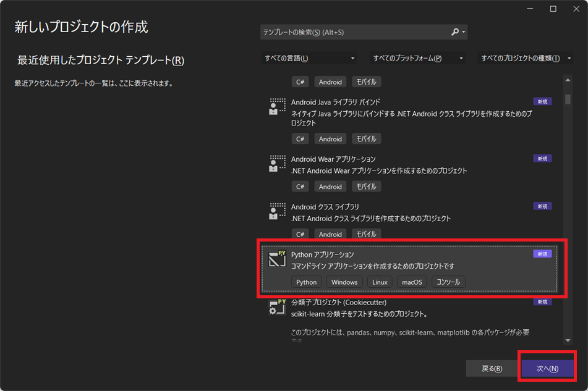Screen dimensions: 588x391
Task: Open the すべてのプロジェクトの種類 dropdown
Action: pyautogui.click(x=526, y=57)
